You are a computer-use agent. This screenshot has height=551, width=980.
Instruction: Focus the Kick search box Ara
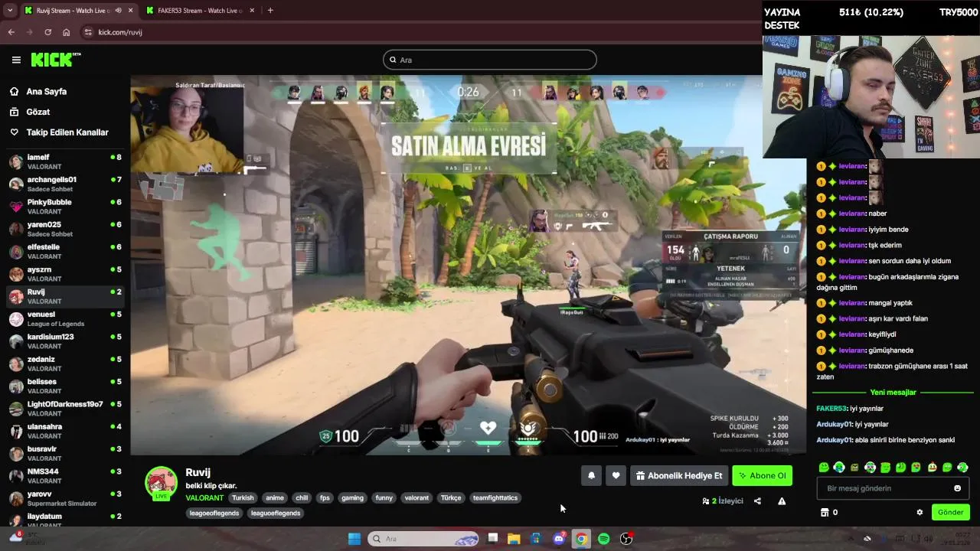click(490, 60)
